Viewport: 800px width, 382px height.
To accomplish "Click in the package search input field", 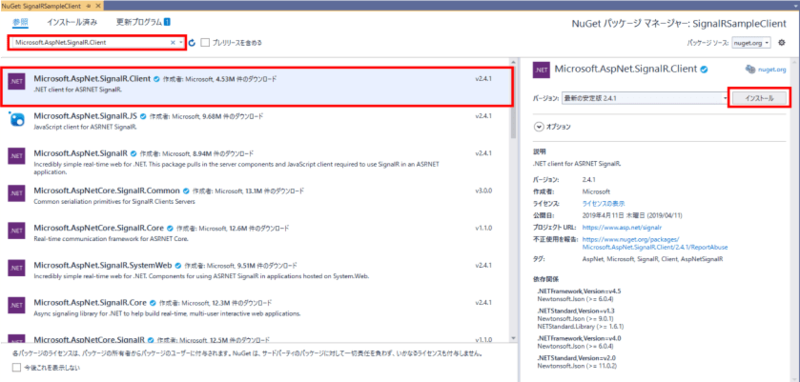I will pos(91,43).
